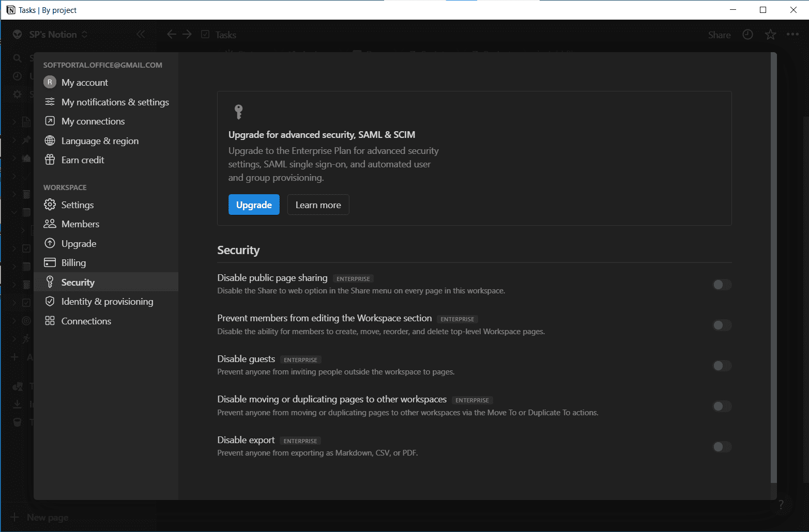809x532 pixels.
Task: Go to Members section
Action: [x=106, y=224]
